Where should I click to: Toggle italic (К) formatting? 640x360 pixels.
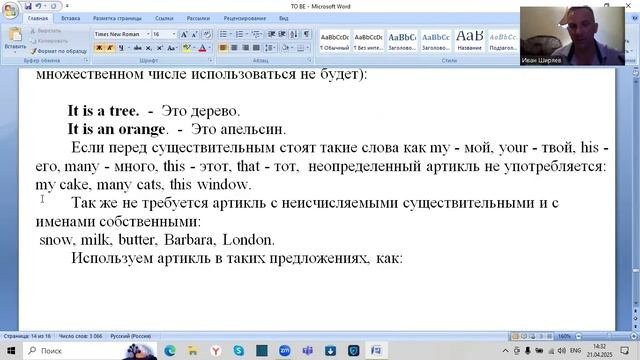[110, 48]
